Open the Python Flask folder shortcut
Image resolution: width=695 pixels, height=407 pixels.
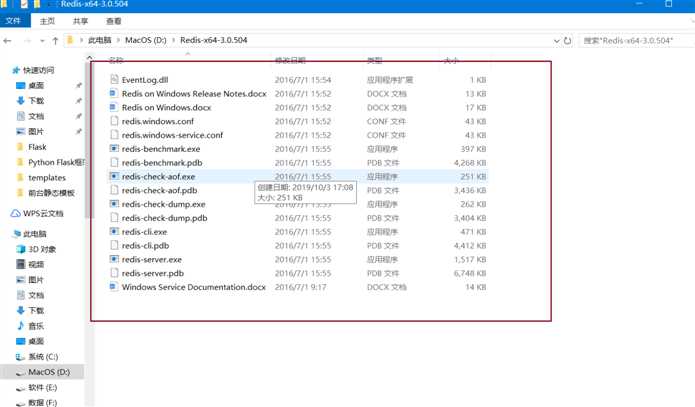point(55,162)
